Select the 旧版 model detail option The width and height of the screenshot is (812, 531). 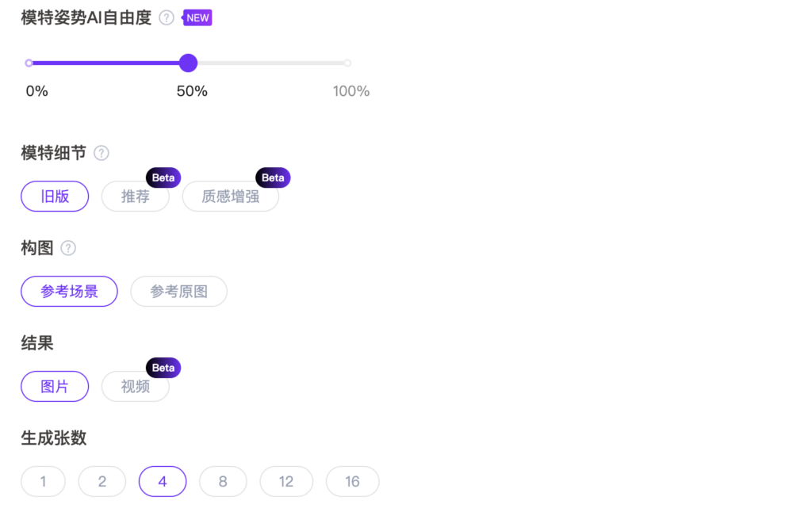point(55,197)
